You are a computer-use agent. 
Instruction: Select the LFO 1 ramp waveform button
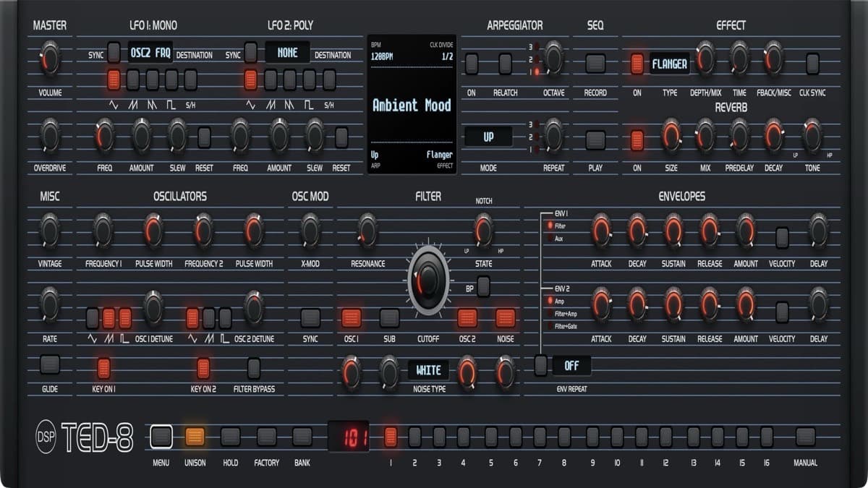[x=153, y=80]
